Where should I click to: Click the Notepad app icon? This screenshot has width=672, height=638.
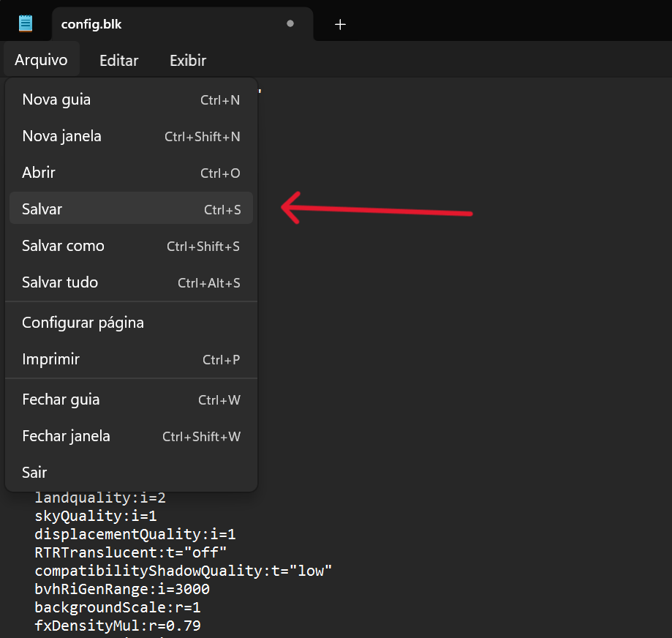pyautogui.click(x=26, y=23)
